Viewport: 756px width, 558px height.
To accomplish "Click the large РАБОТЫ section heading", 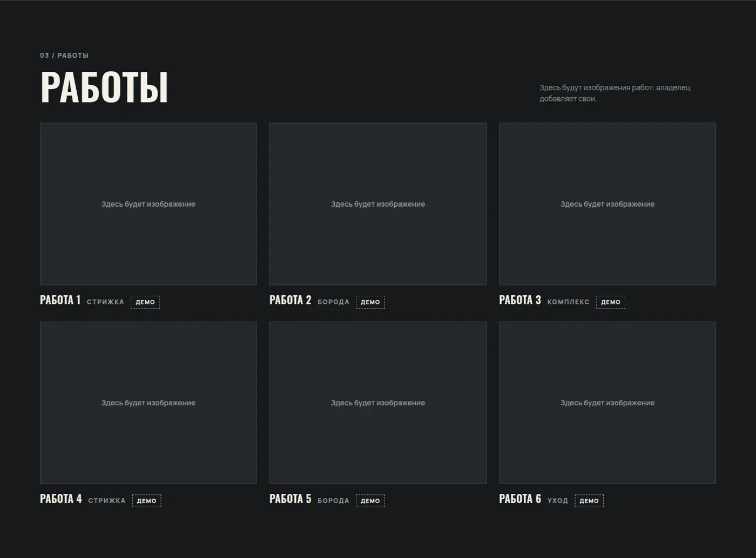I will [104, 87].
